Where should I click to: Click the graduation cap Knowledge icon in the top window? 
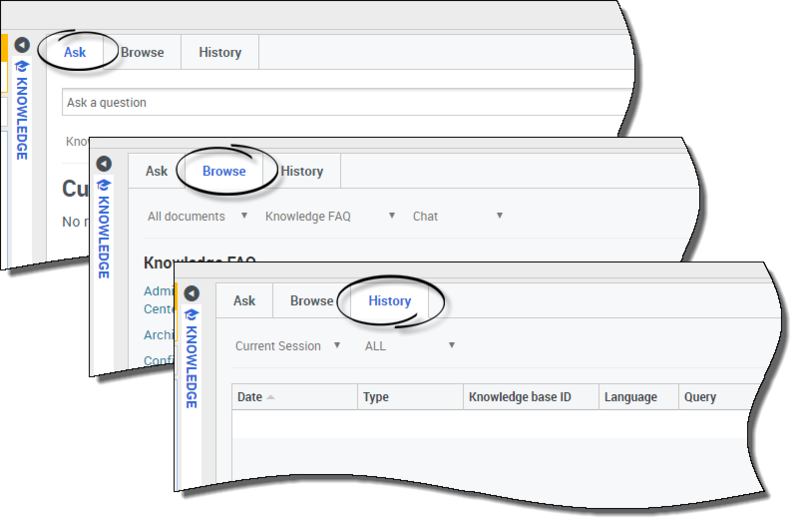[x=22, y=66]
